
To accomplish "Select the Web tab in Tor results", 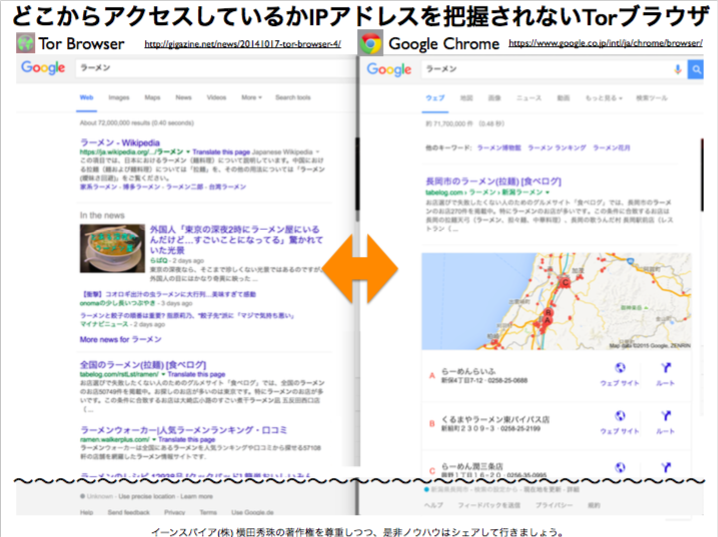I will [87, 98].
